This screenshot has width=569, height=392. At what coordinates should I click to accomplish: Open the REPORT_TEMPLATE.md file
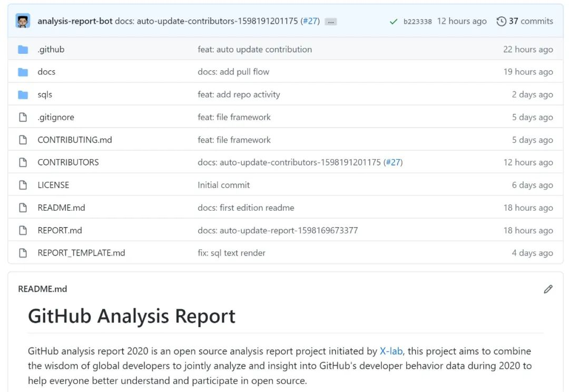[81, 253]
